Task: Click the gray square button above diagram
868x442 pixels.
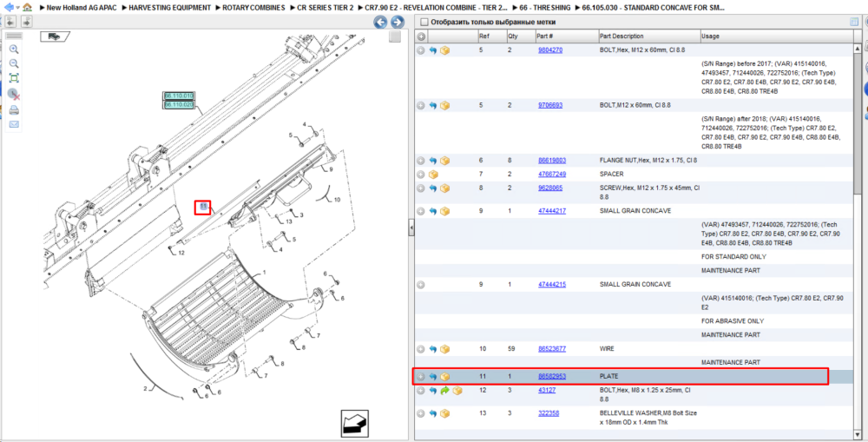Action: 395,37
